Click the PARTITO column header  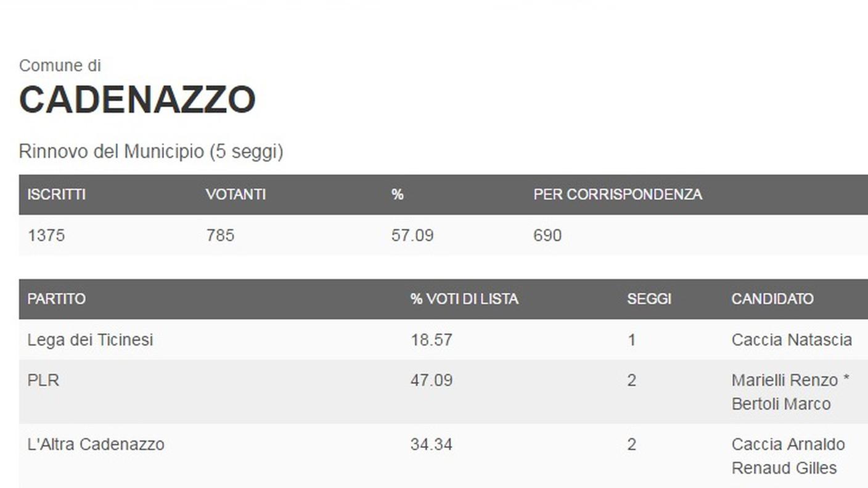[57, 299]
